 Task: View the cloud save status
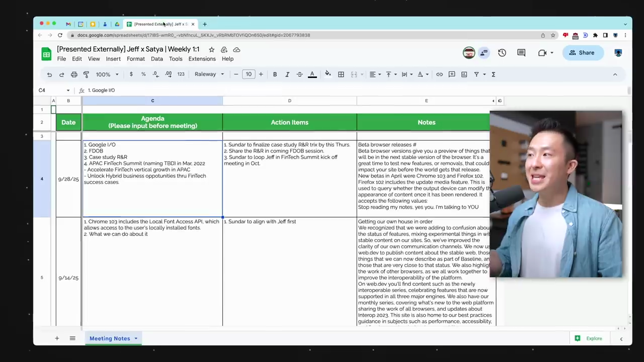236,50
